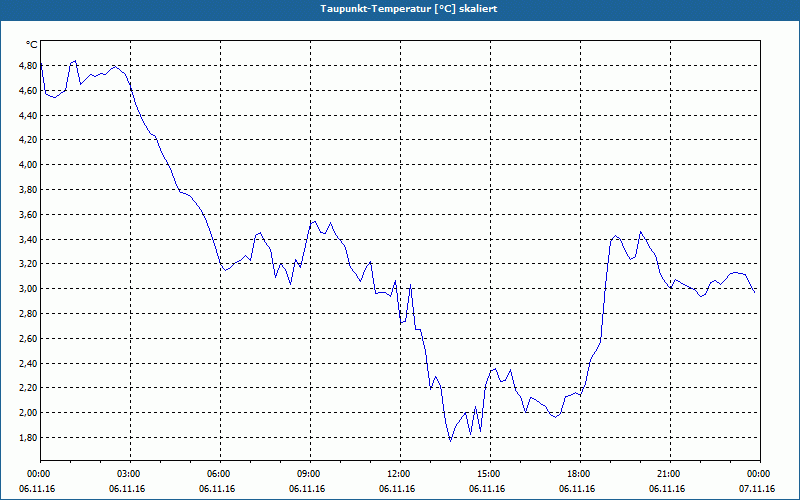Click the y-axis value '4,40'
The image size is (800, 500).
pyautogui.click(x=29, y=116)
